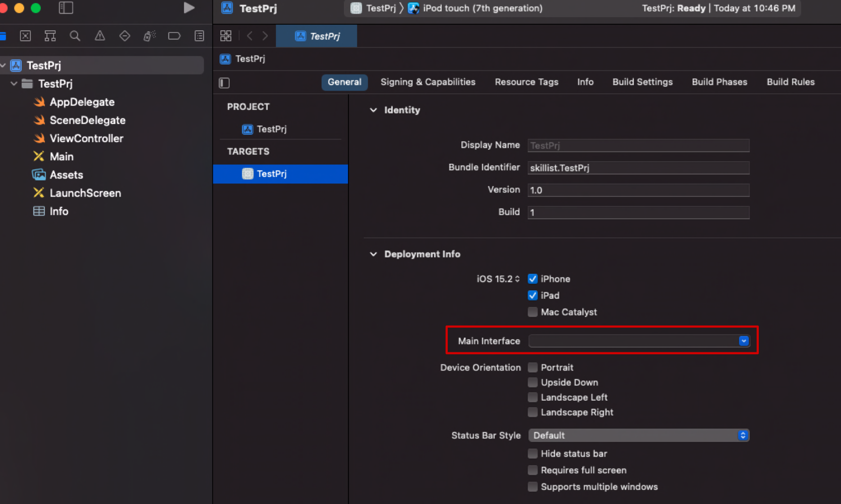Select the TestPrj scheme in the toolbar
The image size is (841, 504).
pos(374,8)
